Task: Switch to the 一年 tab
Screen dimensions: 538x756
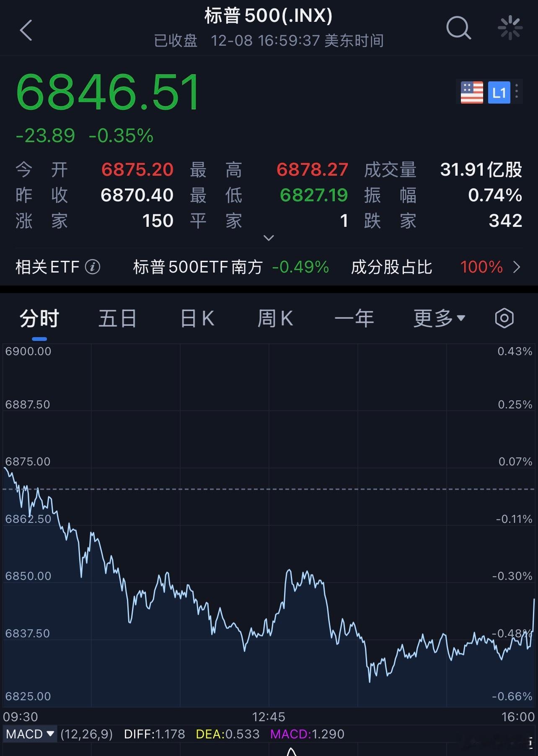Action: tap(354, 318)
